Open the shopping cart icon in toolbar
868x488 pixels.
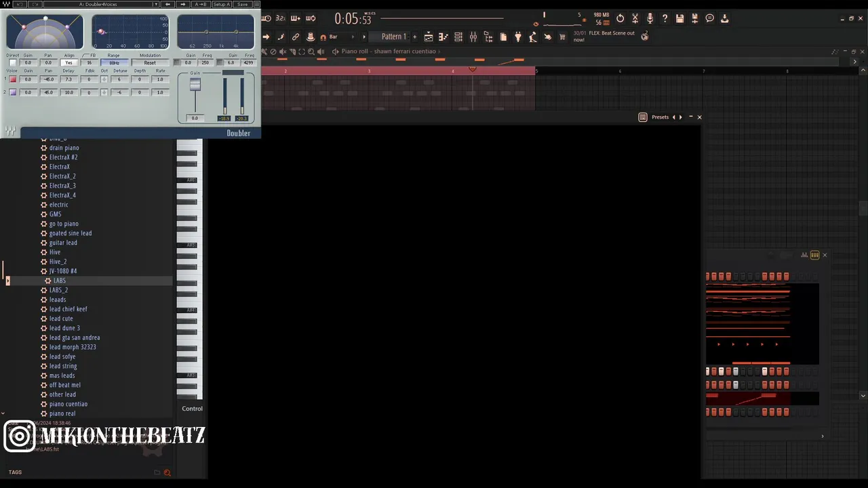coord(563,37)
